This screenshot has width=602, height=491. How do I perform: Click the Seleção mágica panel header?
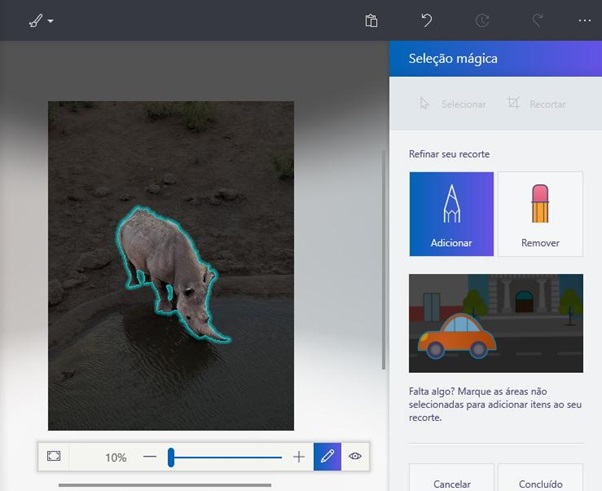pyautogui.click(x=496, y=58)
